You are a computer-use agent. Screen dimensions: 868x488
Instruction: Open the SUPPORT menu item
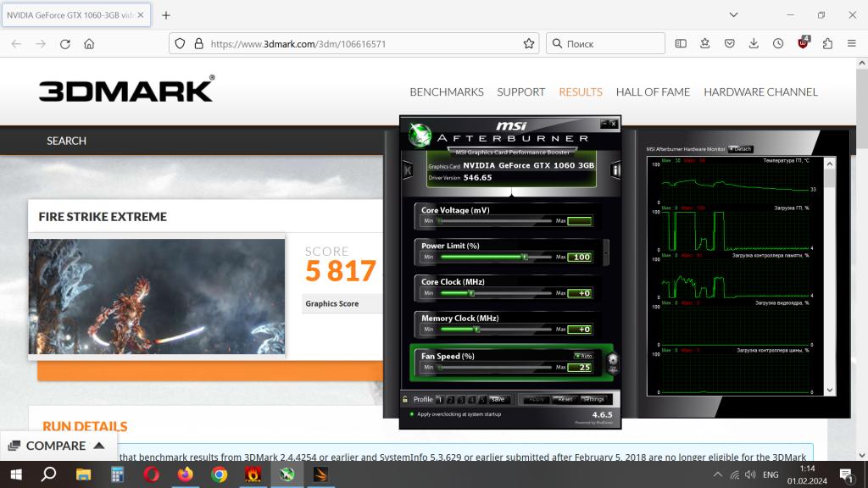[x=521, y=91]
